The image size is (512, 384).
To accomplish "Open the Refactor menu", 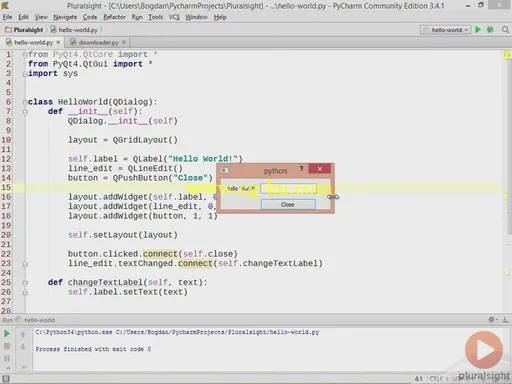I will (114, 17).
